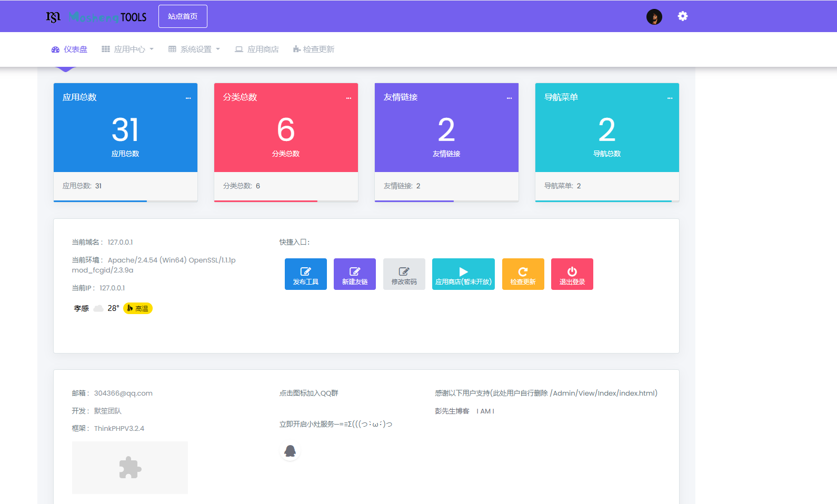Click the 默笙团队 developer name

108,411
